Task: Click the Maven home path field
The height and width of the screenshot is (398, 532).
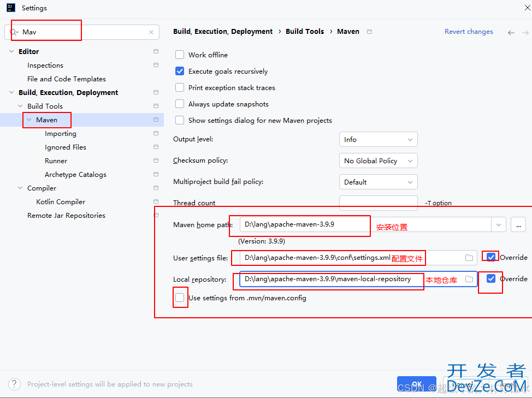Action: coord(366,225)
